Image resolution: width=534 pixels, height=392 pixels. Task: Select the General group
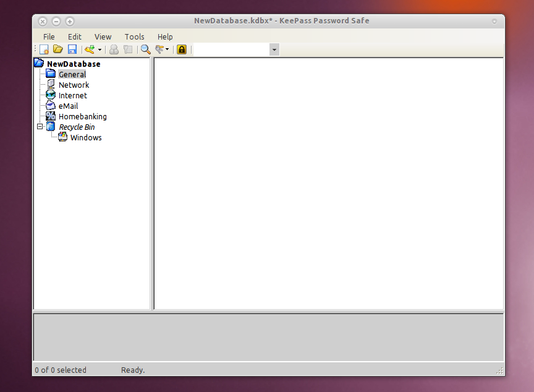[72, 75]
